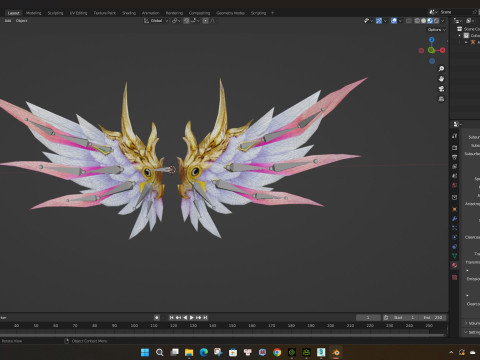The width and height of the screenshot is (480, 360).
Task: Switch to UV Editing workspace
Action: pos(78,13)
